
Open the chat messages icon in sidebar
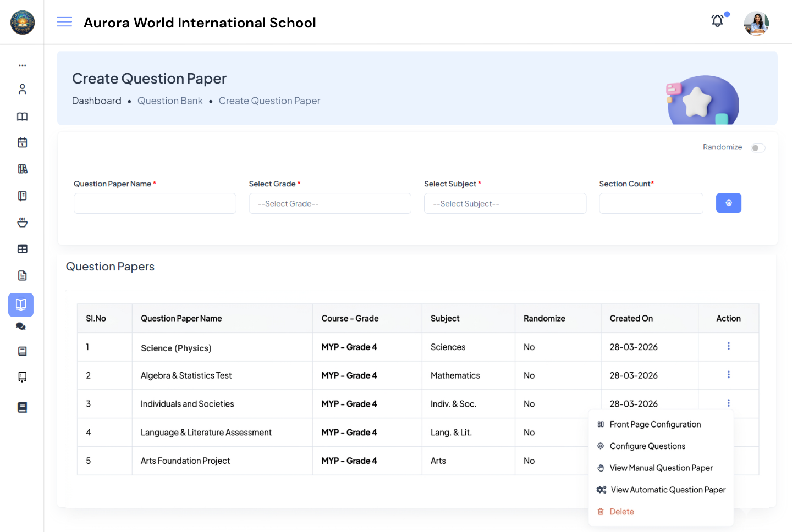[x=21, y=326]
